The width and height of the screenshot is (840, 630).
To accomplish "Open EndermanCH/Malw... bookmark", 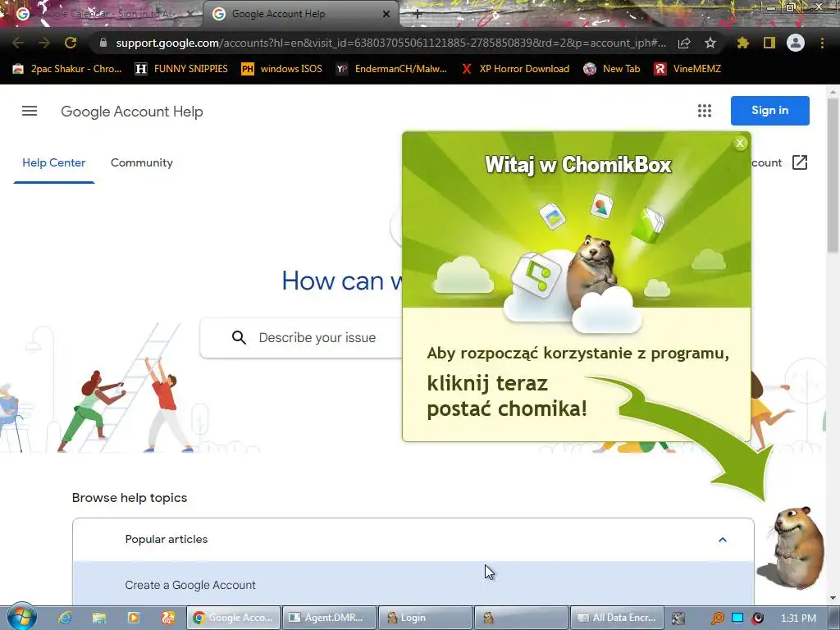I will tap(391, 69).
